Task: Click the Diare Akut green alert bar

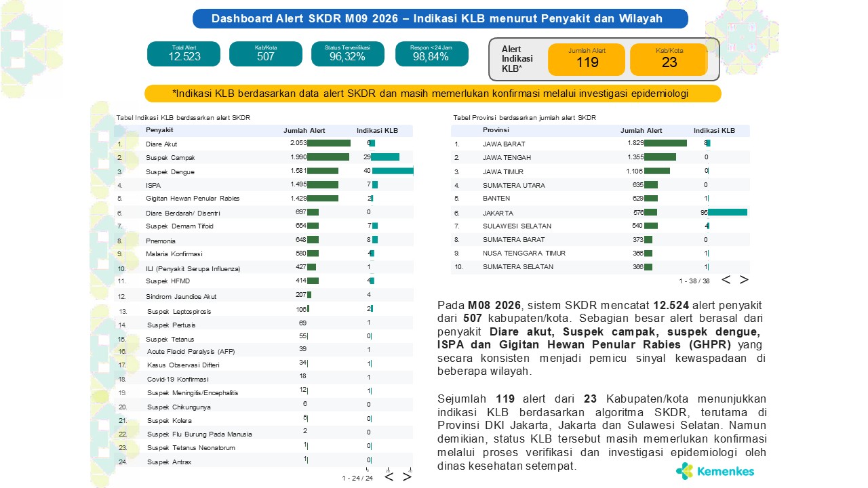Action: coord(329,143)
